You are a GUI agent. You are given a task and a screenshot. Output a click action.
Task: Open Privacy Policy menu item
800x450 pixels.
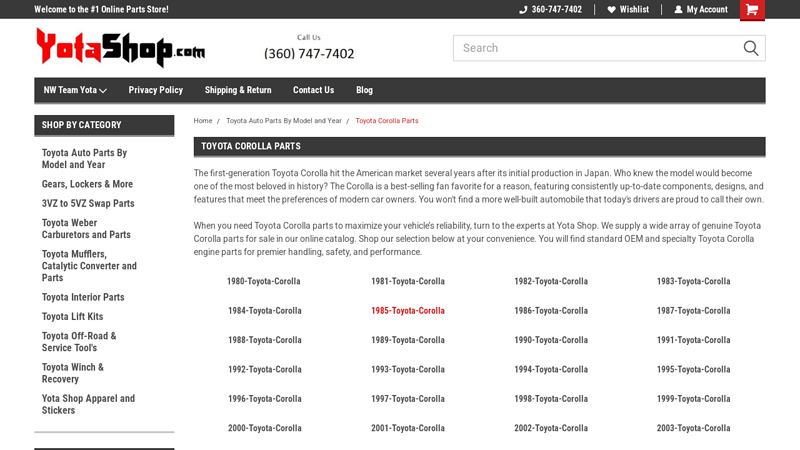pos(156,90)
